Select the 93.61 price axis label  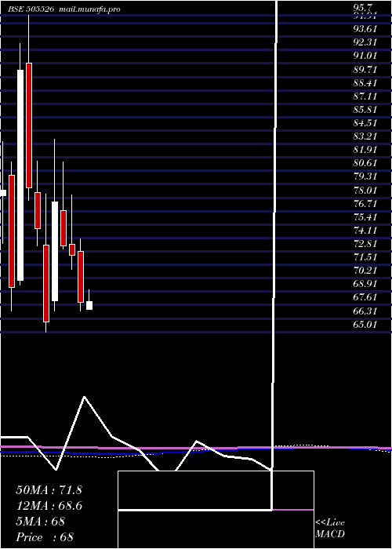365,29
